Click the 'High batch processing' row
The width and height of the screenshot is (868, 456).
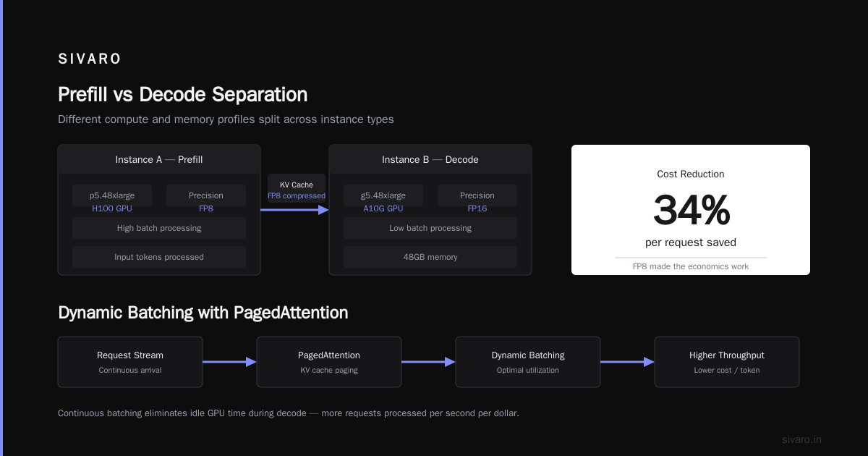[x=159, y=228]
